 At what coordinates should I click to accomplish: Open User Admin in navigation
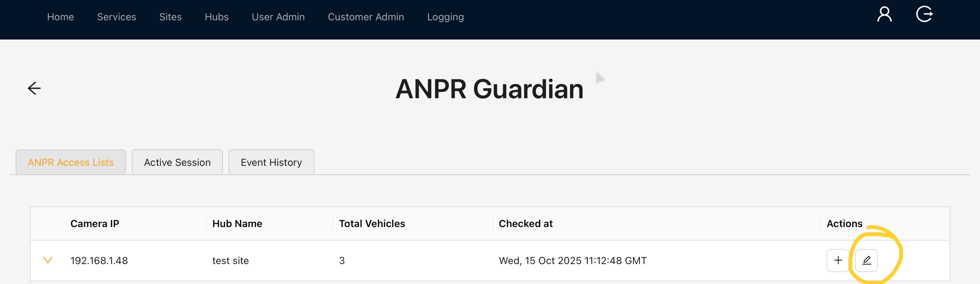278,17
